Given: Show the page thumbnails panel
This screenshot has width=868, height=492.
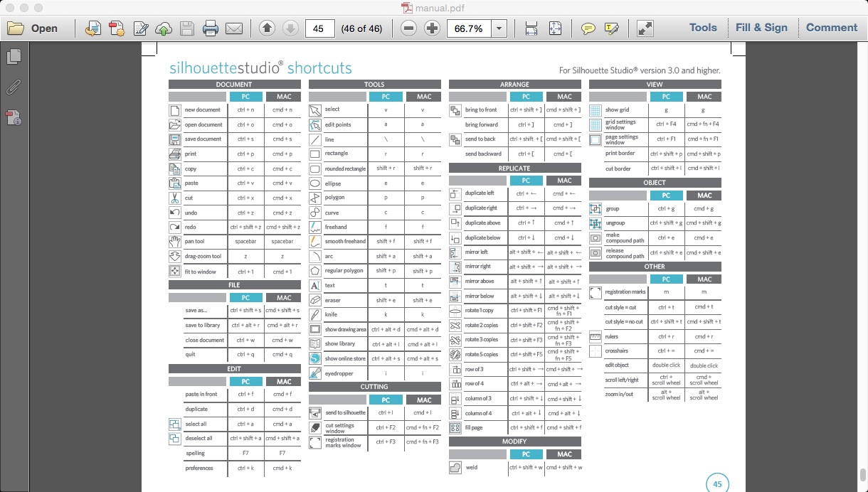Looking at the screenshot, I should pyautogui.click(x=14, y=56).
